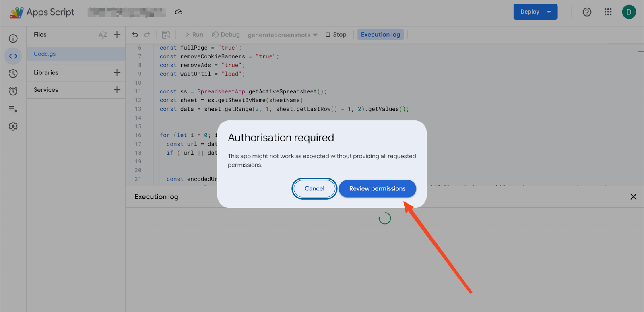Click the const fullPage code line
This screenshot has height=312, width=644.
200,48
